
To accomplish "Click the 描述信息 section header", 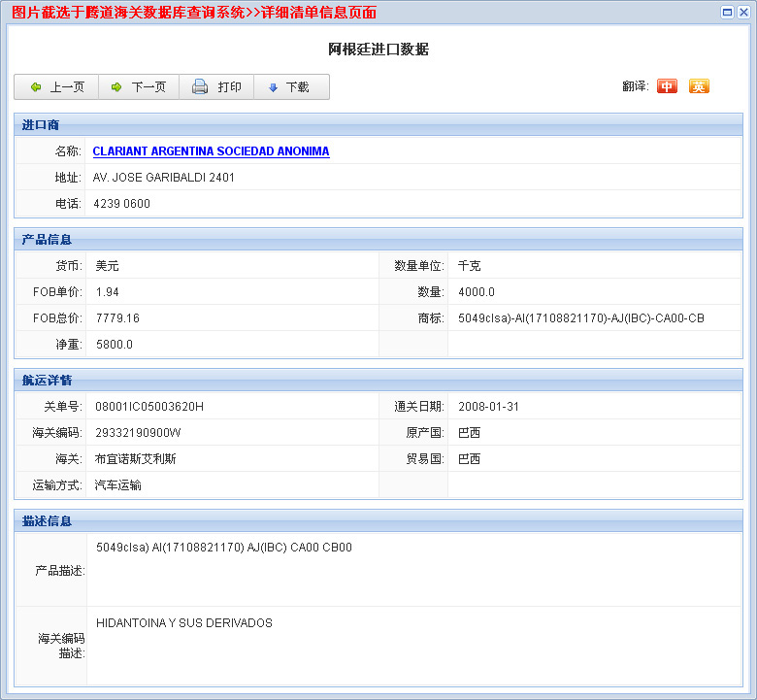I will (x=47, y=520).
